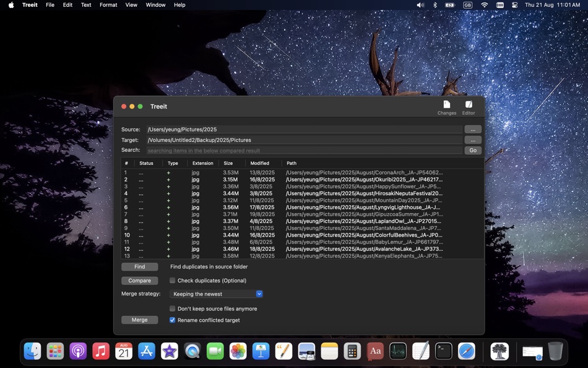The height and width of the screenshot is (368, 588).
Task: Open Activity Monitor in Dock
Action: click(x=398, y=351)
